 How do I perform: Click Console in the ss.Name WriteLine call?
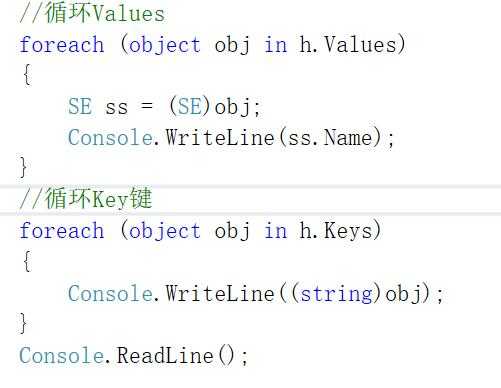click(x=110, y=137)
